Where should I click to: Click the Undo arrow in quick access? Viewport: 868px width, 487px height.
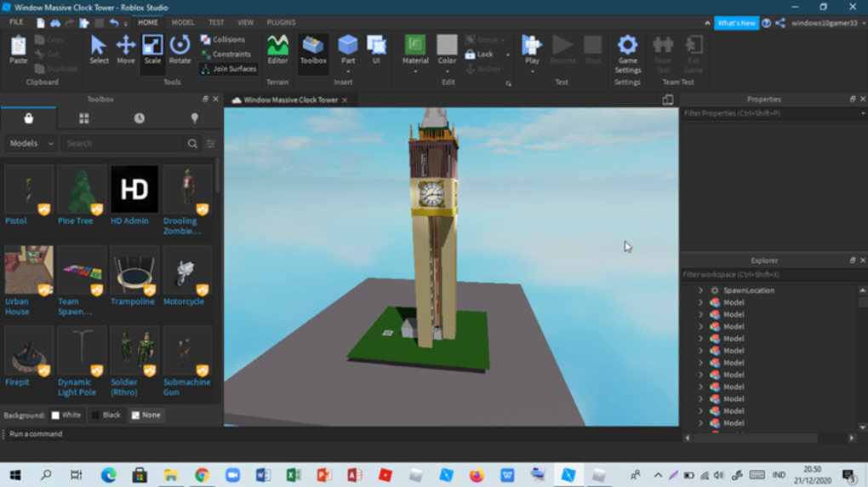click(114, 23)
